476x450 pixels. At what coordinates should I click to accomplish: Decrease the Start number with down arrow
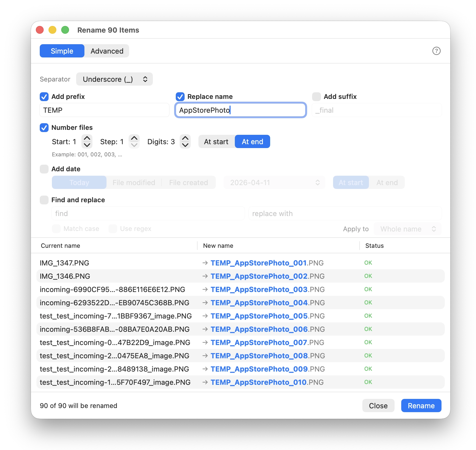[87, 145]
